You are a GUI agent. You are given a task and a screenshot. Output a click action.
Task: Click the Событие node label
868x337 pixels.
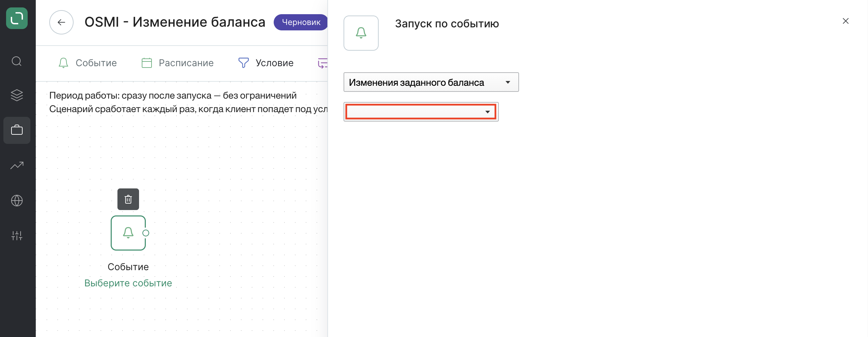coord(128,267)
